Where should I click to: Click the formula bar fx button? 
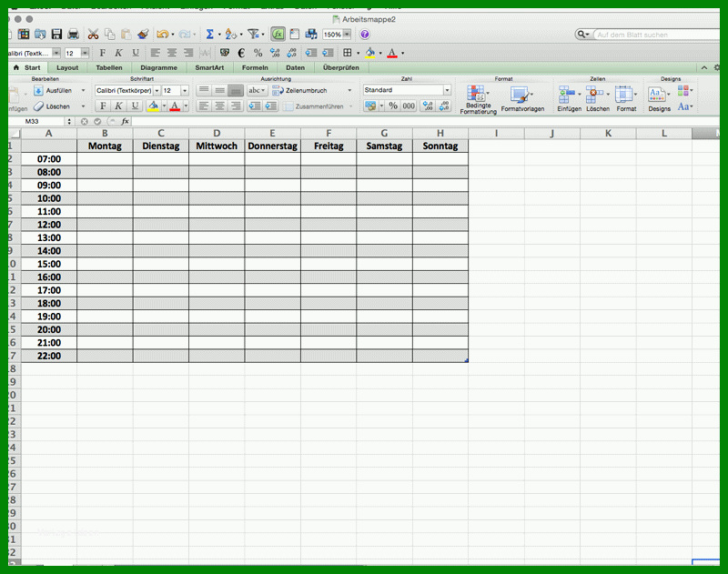125,121
